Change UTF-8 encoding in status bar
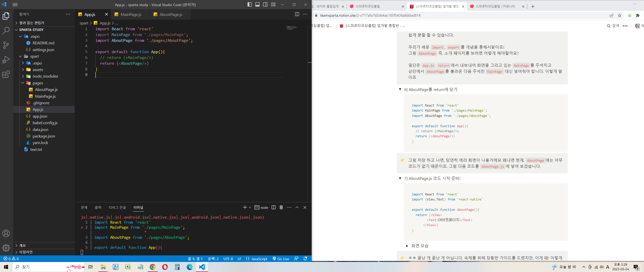This screenshot has width=644, height=272. (228, 259)
